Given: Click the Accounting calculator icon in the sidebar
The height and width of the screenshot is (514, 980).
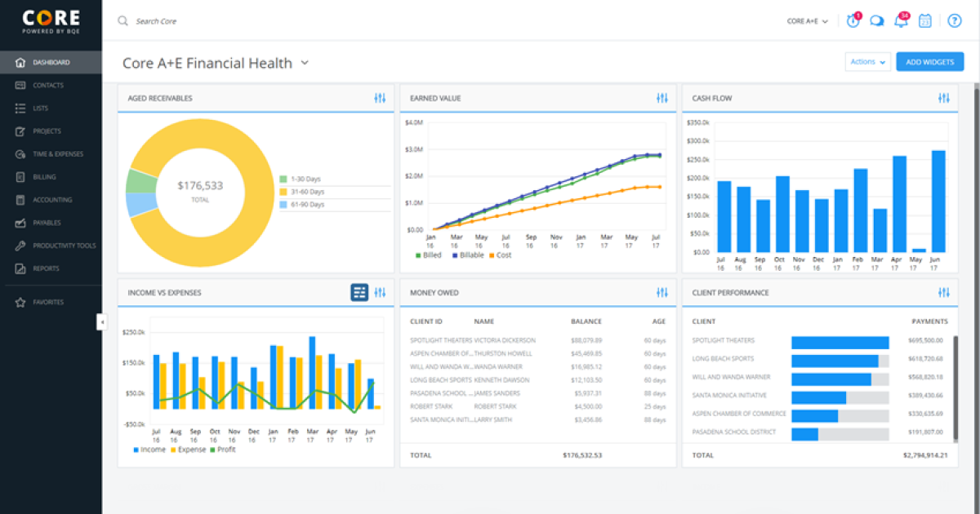Looking at the screenshot, I should pyautogui.click(x=20, y=199).
